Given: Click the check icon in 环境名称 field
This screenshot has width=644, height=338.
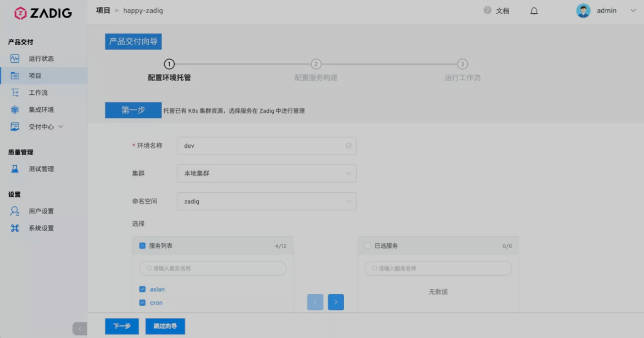Looking at the screenshot, I should [x=349, y=145].
